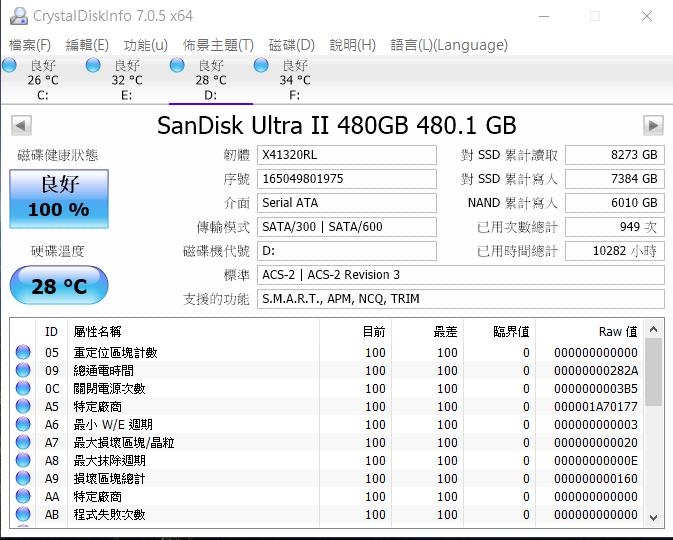Click raw value 000001A70177
This screenshot has width=673, height=540.
596,407
